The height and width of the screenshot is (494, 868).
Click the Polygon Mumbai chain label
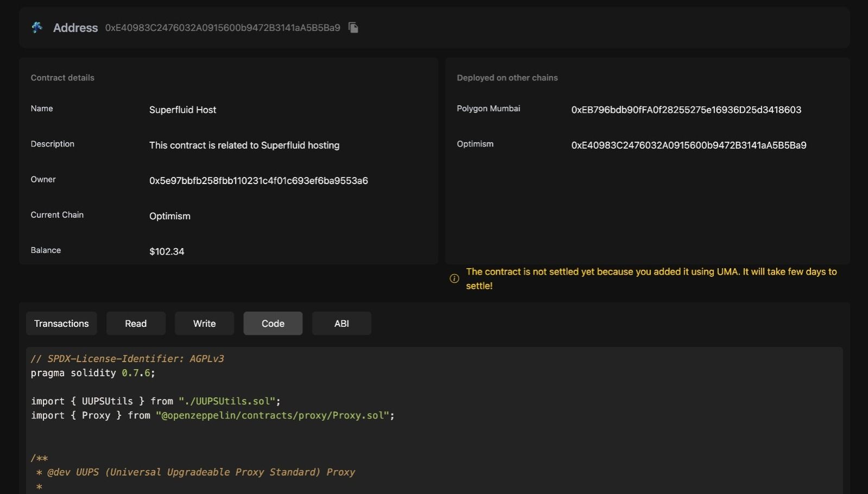coord(489,109)
